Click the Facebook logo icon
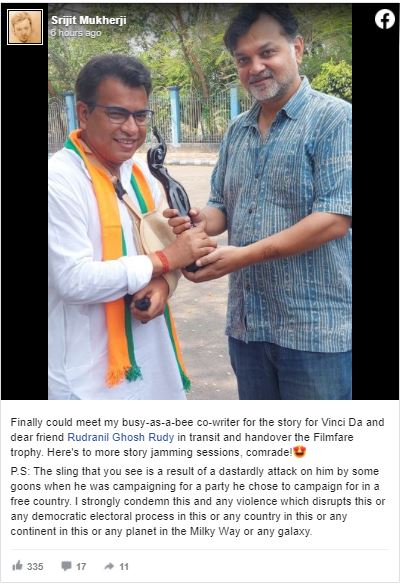407x585 pixels. (x=385, y=19)
